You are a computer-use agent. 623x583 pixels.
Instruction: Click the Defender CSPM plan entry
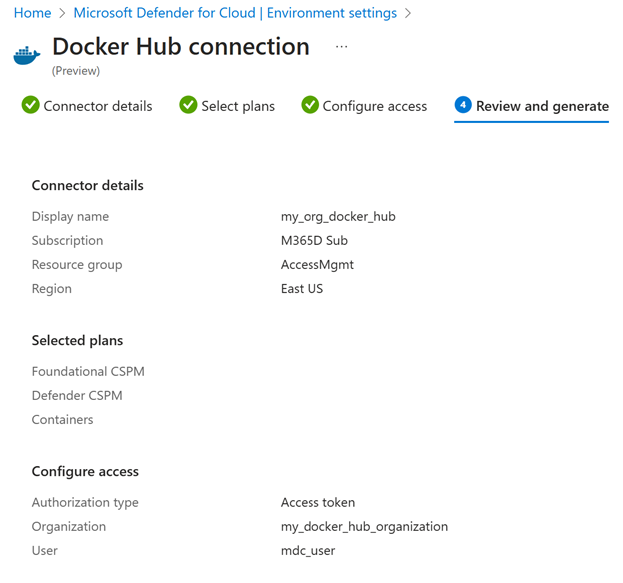point(77,396)
